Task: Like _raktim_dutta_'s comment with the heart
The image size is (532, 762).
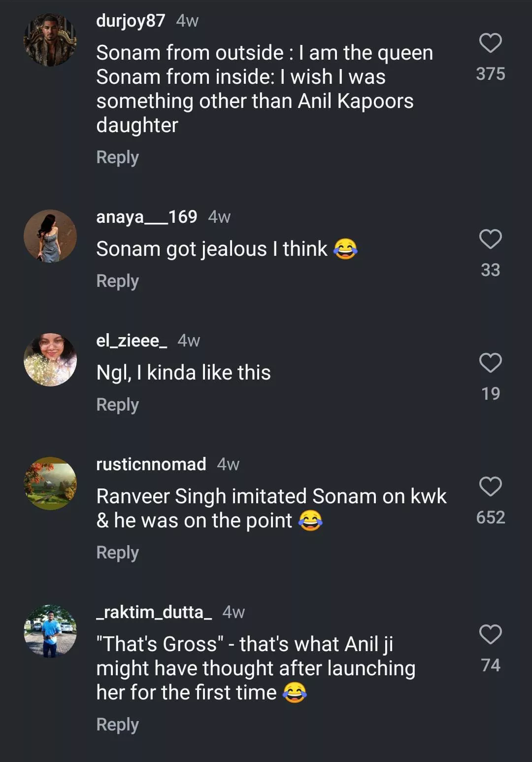Action: (490, 635)
